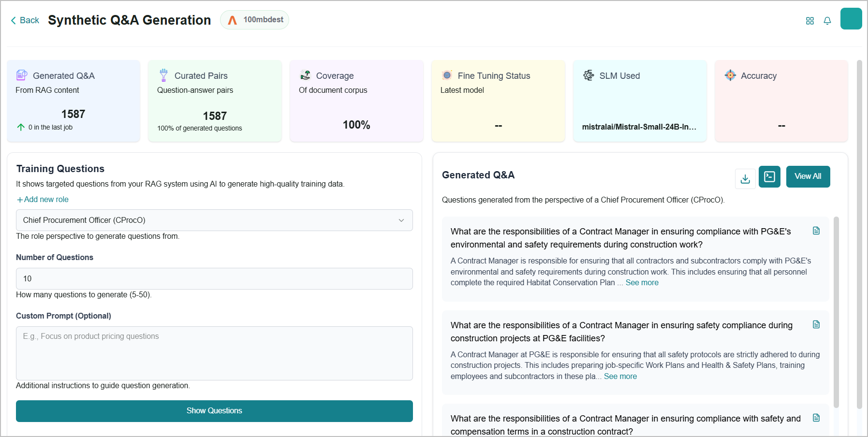Click the 100% coverage value
The image size is (868, 437).
(356, 125)
